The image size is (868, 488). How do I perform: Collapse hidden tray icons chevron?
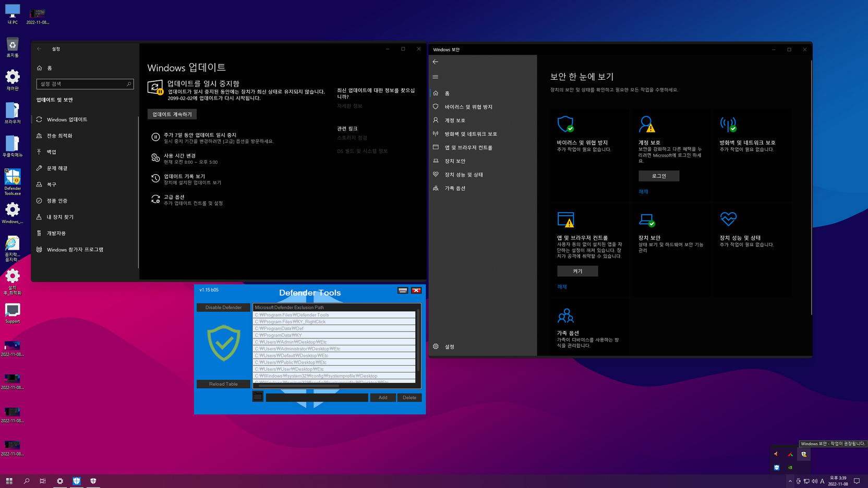(x=790, y=481)
